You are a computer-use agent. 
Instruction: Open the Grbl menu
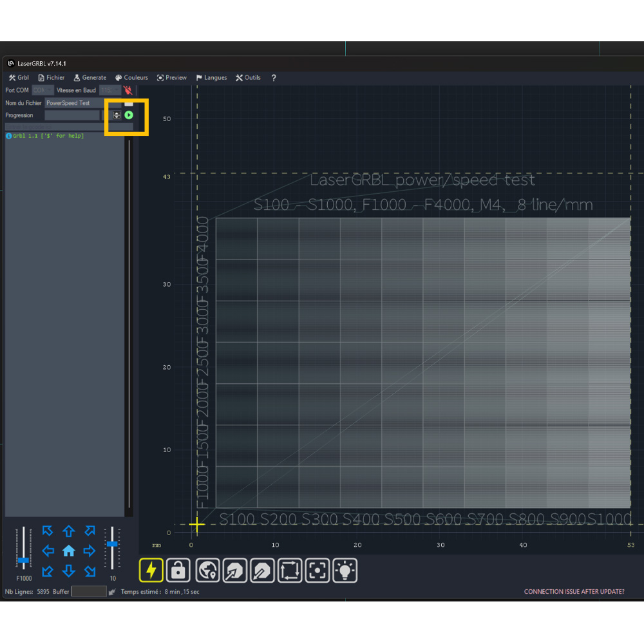tap(19, 78)
